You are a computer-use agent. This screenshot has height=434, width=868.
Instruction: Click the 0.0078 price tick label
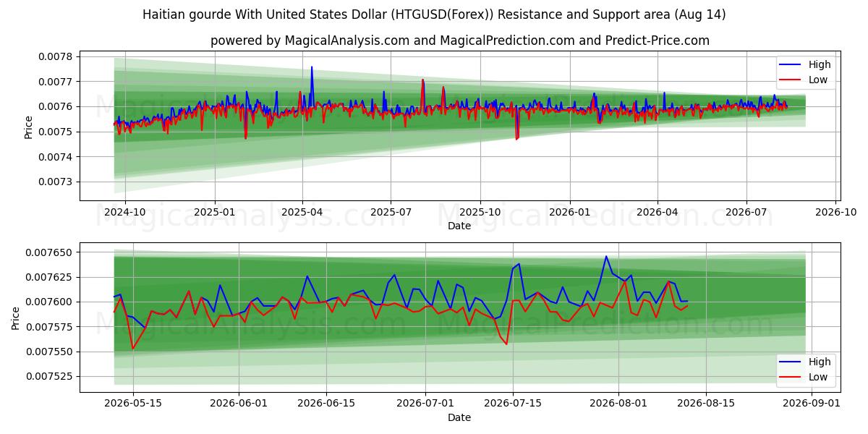click(x=54, y=56)
